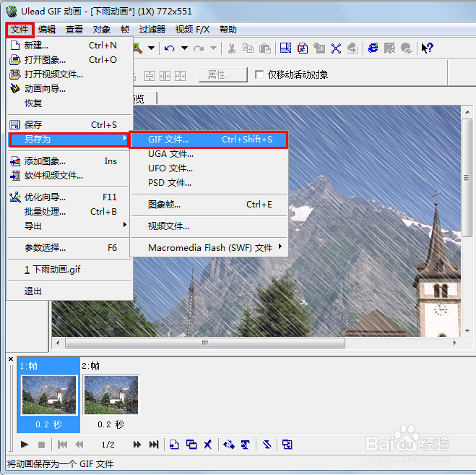Play the animation
Image resolution: width=476 pixels, height=475 pixels.
point(25,445)
